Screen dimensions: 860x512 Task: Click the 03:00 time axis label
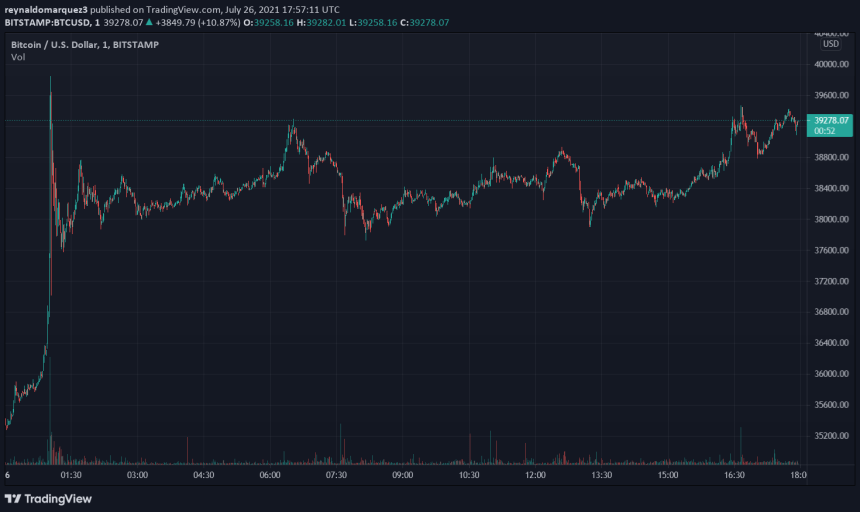coord(137,475)
